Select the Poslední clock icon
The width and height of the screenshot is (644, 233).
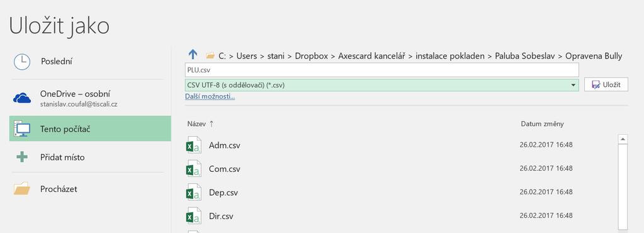(22, 62)
